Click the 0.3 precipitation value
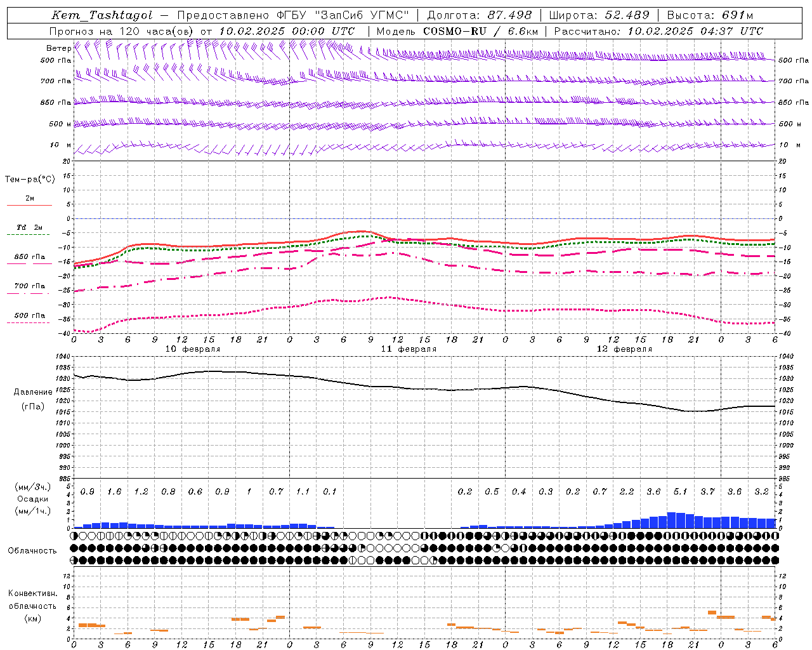The width and height of the screenshot is (812, 650). point(546,492)
